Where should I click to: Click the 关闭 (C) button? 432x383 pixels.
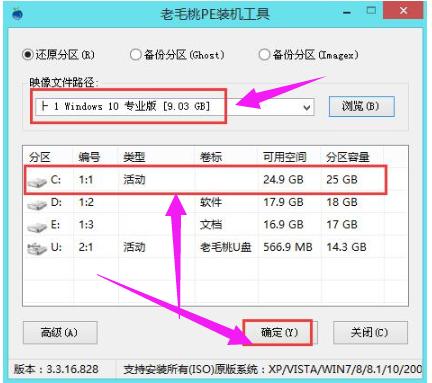pos(370,332)
